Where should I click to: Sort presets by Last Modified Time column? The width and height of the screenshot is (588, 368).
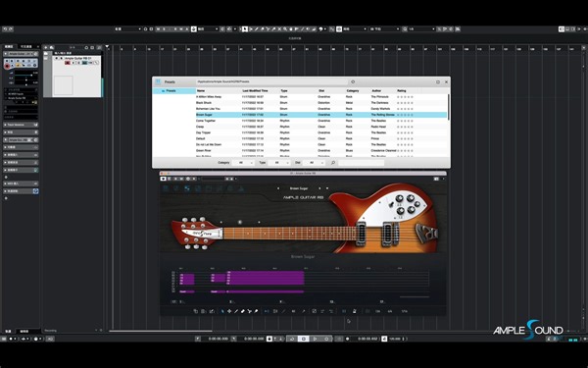(x=255, y=91)
